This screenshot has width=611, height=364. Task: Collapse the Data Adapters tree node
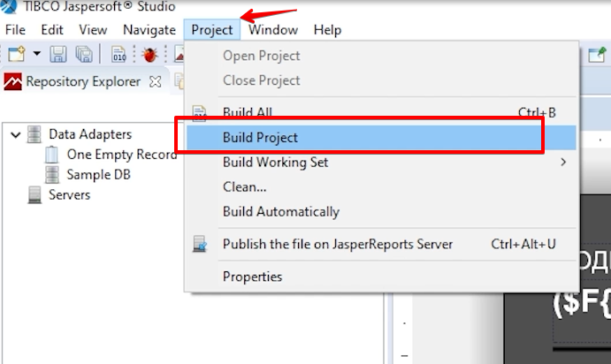point(15,135)
